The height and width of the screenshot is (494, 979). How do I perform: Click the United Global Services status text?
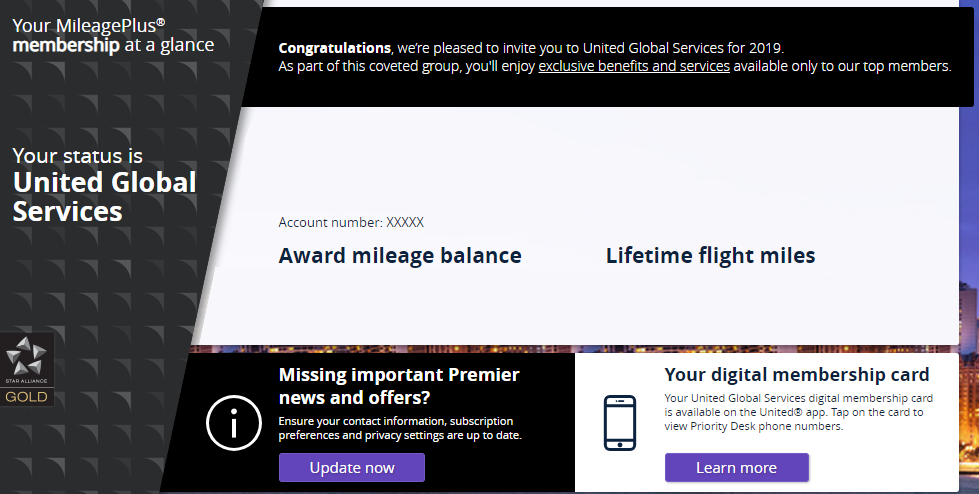(104, 197)
